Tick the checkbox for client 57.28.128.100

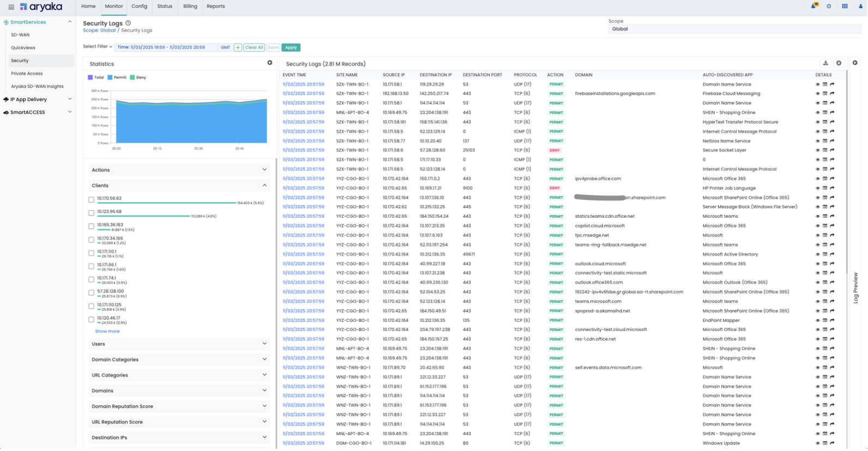[x=92, y=293]
